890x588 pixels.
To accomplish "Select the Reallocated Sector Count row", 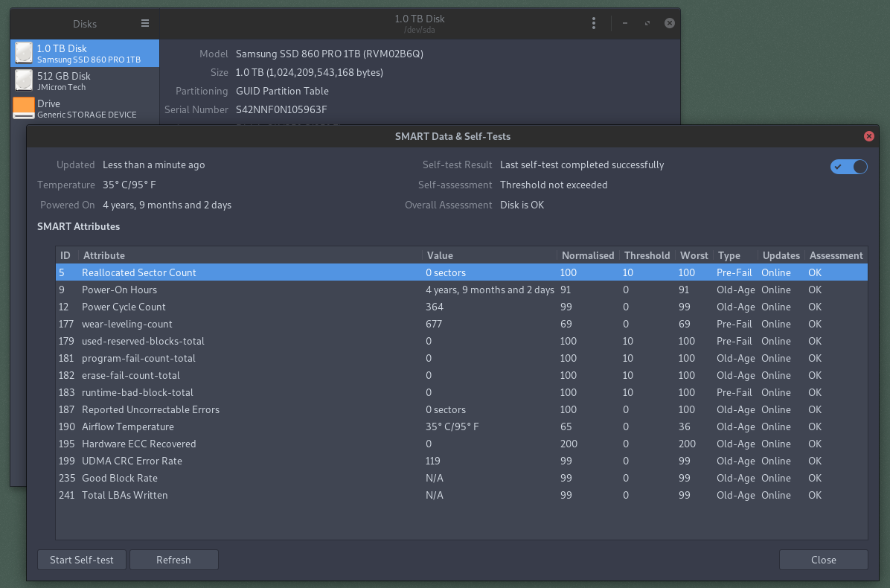I will click(461, 272).
